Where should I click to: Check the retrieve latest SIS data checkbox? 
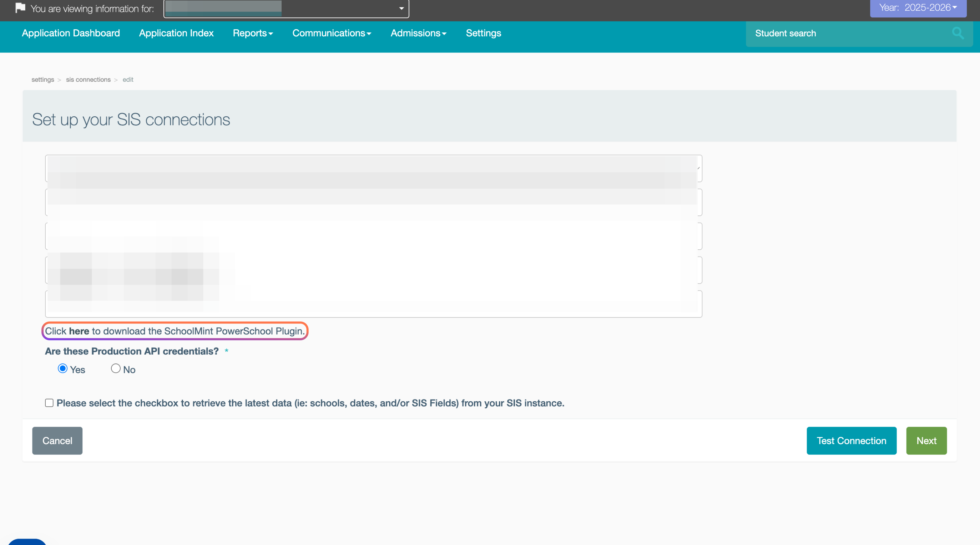click(49, 403)
